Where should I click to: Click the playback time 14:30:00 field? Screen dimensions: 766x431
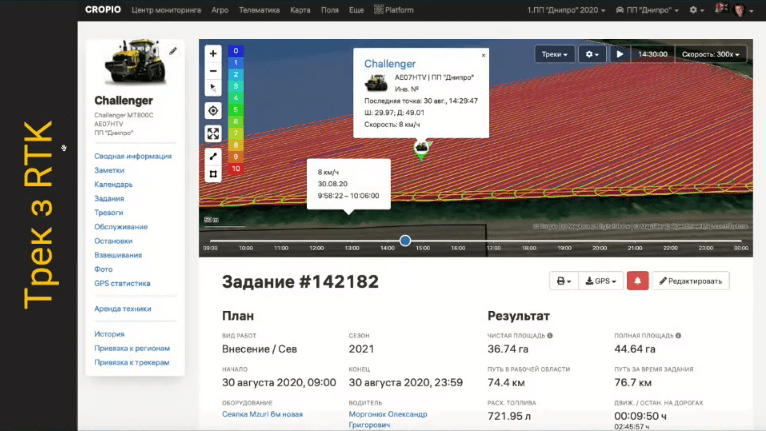click(x=653, y=54)
